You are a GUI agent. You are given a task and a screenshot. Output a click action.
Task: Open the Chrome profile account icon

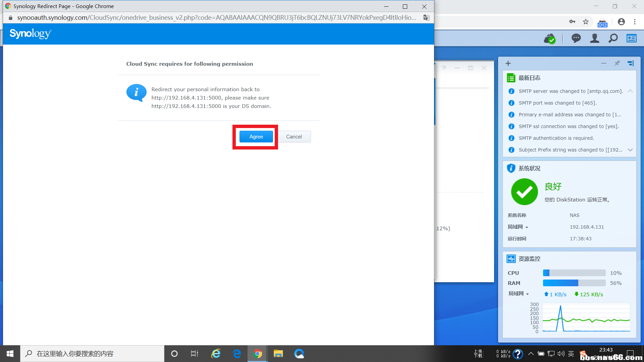click(621, 22)
